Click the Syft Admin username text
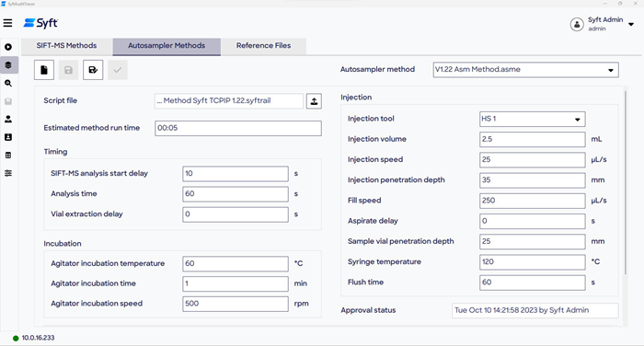The height and width of the screenshot is (346, 644). tap(605, 19)
